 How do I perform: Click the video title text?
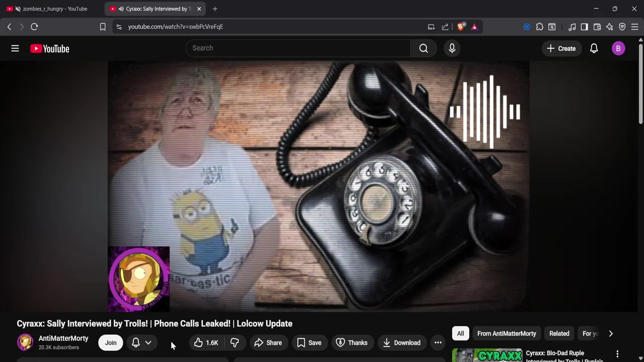[154, 324]
